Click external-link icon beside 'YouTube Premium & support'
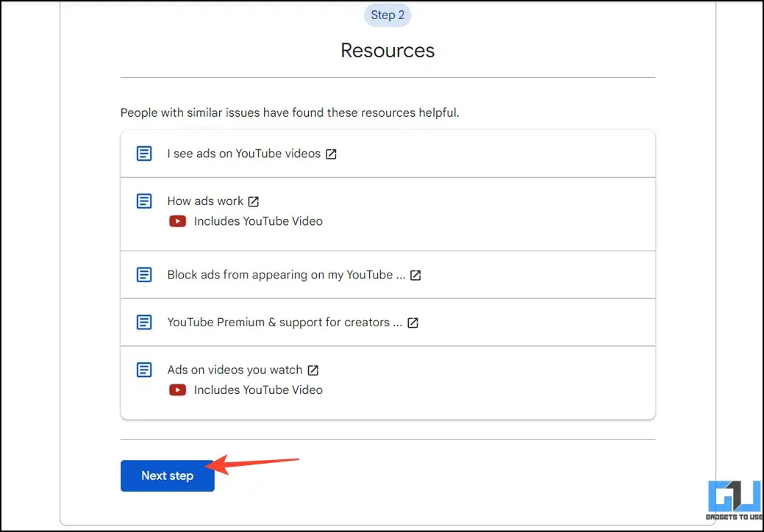Viewport: 764px width, 532px height. (413, 323)
